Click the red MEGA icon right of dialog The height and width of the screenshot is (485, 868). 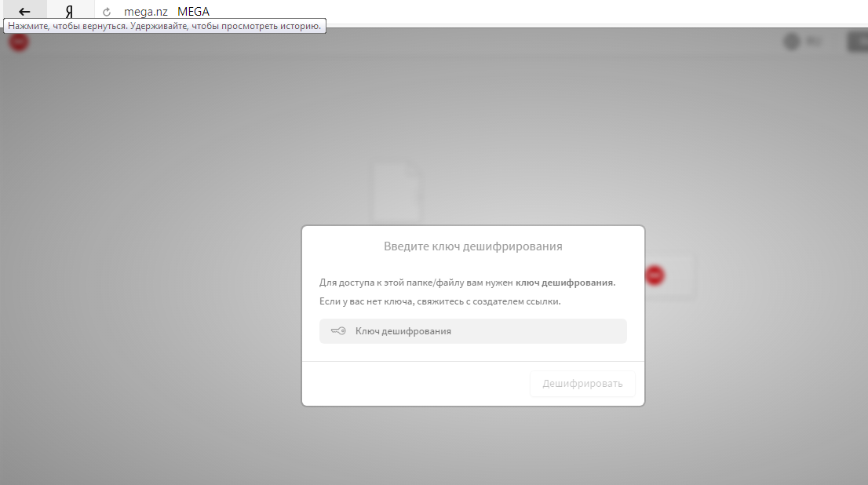[x=654, y=275]
